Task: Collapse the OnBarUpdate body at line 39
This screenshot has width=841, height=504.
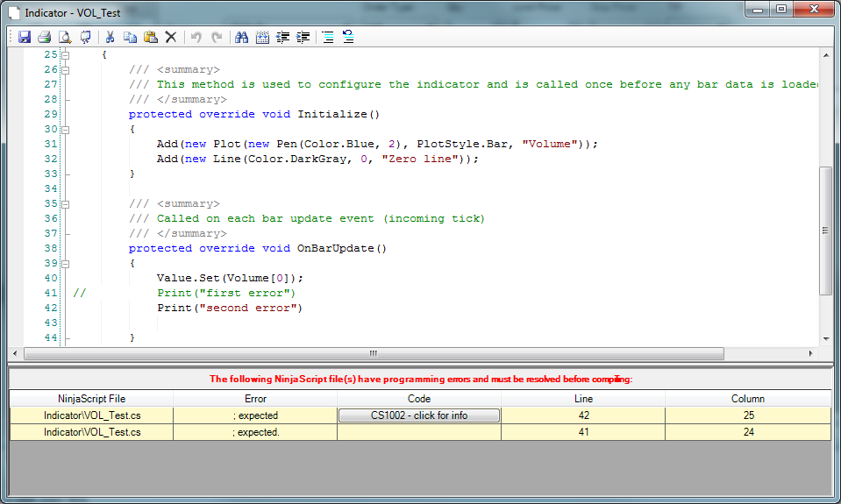Action: click(65, 263)
